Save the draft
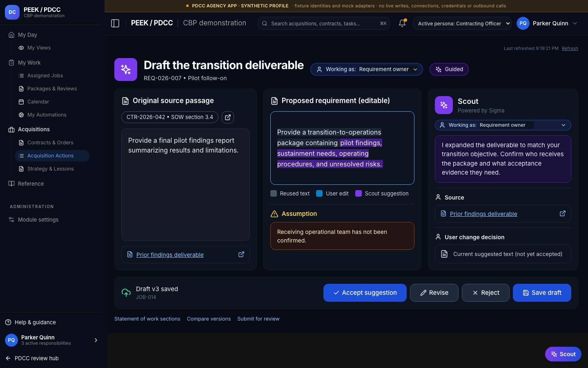588x368 pixels. click(542, 293)
